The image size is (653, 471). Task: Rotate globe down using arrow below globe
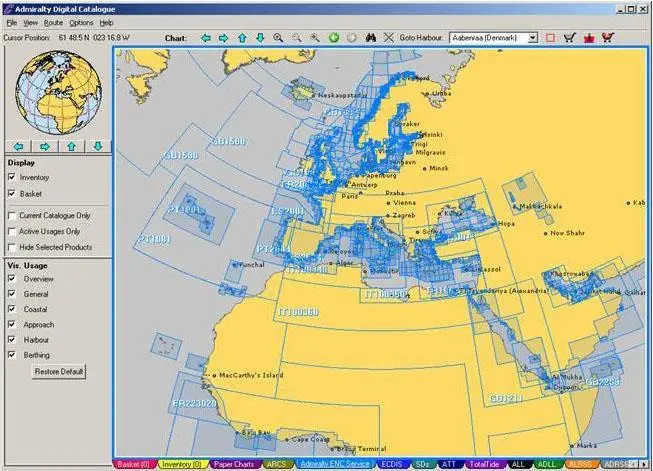pyautogui.click(x=98, y=146)
